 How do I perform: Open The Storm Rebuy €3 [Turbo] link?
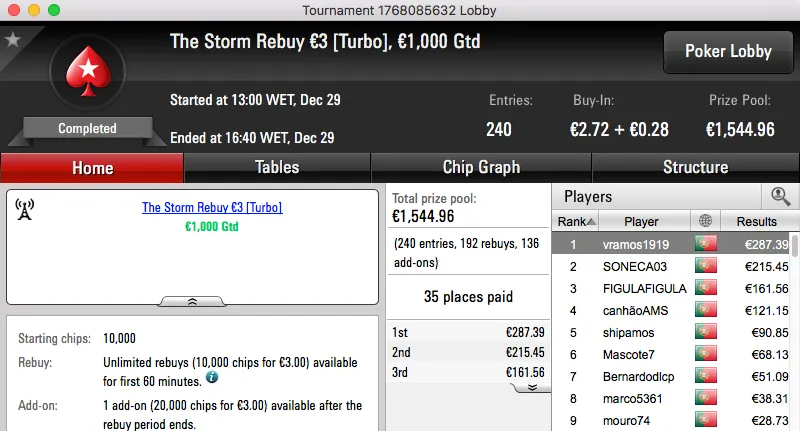212,208
